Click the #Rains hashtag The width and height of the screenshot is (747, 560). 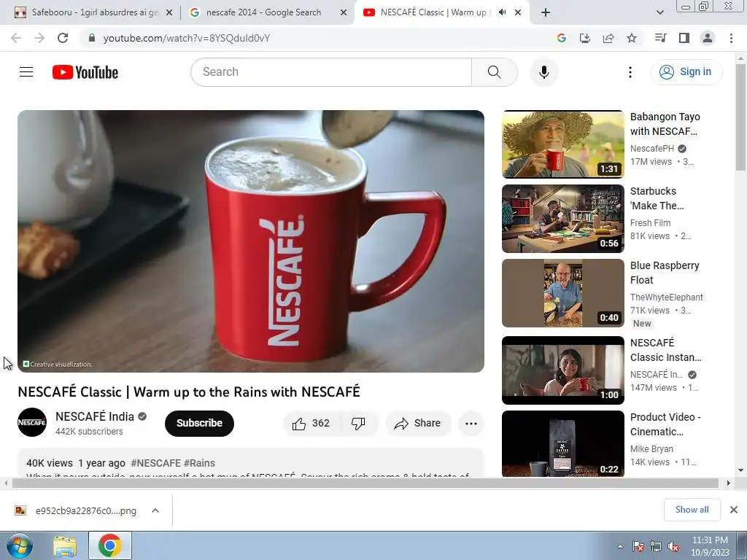pyautogui.click(x=199, y=463)
